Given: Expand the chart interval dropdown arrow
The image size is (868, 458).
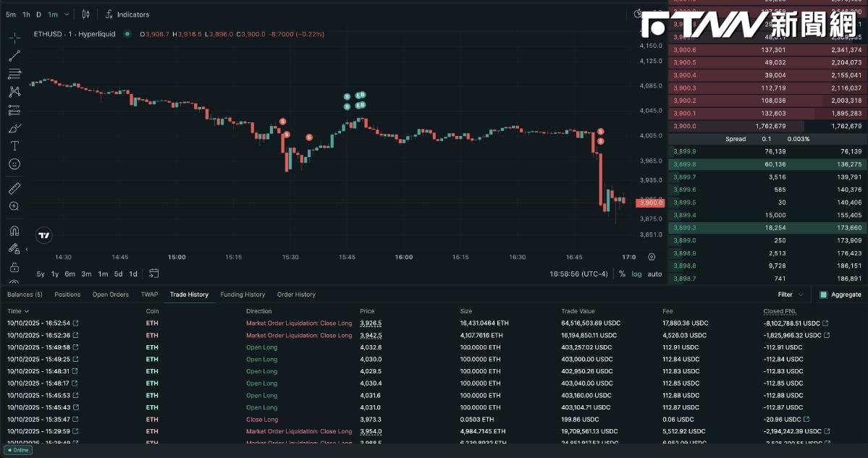Looking at the screenshot, I should pyautogui.click(x=67, y=14).
